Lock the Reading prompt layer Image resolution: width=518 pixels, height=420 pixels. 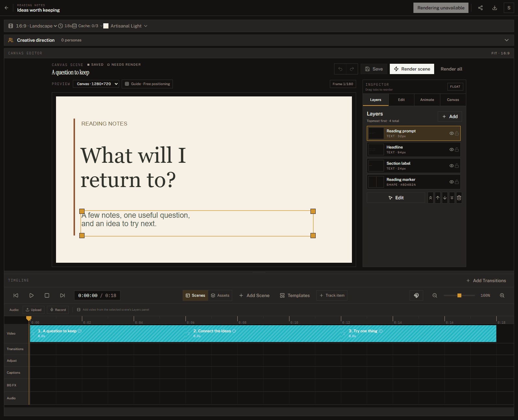(457, 133)
